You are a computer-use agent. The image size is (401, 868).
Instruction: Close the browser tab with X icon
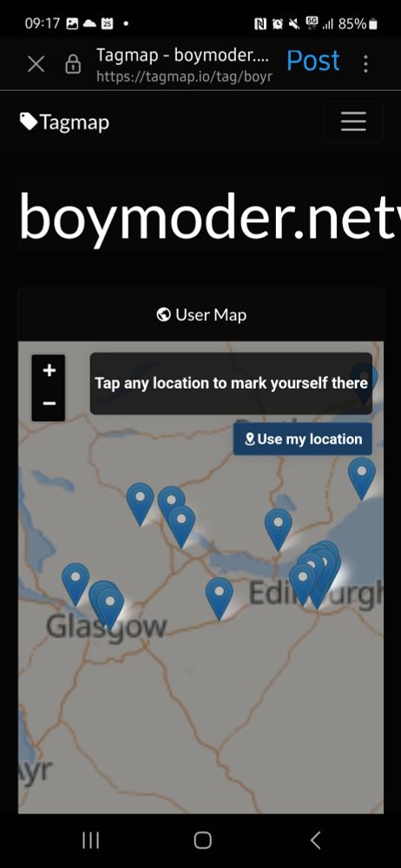pos(36,64)
